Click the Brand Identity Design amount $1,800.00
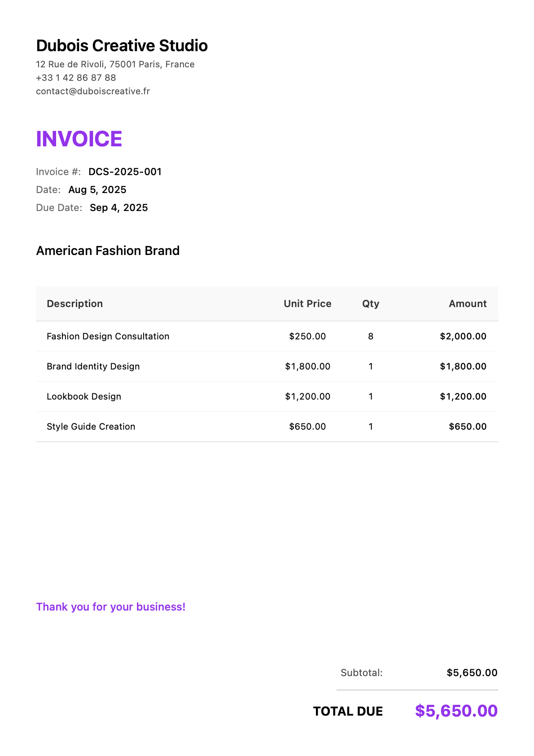Image resolution: width=534 pixels, height=756 pixels. 463,366
